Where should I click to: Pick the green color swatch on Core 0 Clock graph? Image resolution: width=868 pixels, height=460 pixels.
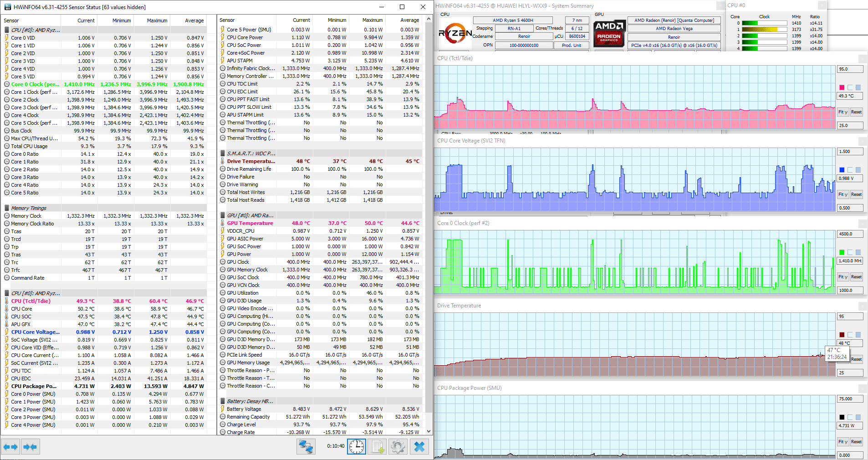click(842, 252)
